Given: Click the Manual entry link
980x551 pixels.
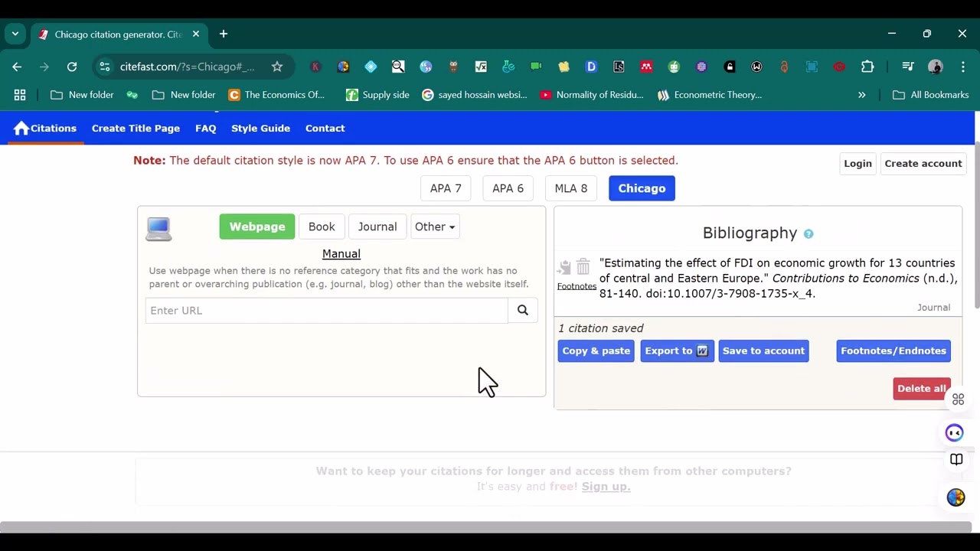Looking at the screenshot, I should coord(341,254).
